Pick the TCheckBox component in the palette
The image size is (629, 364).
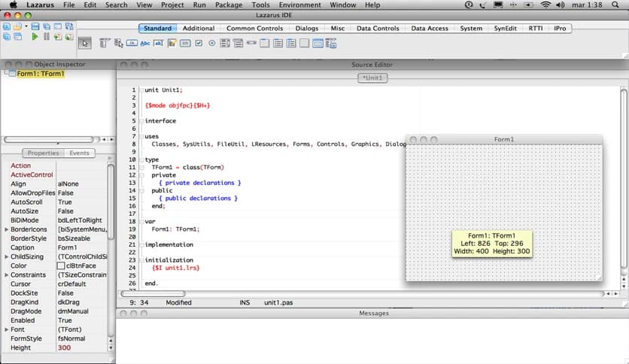[199, 43]
